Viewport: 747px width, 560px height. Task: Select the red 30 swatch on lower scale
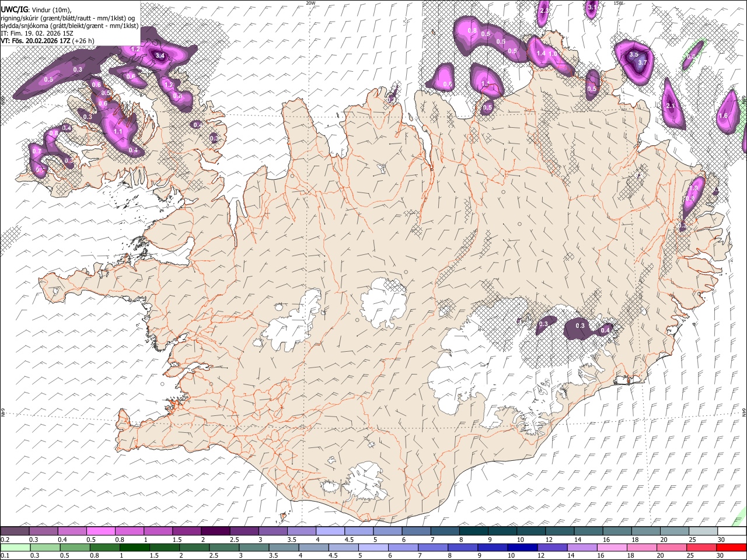pyautogui.click(x=732, y=548)
